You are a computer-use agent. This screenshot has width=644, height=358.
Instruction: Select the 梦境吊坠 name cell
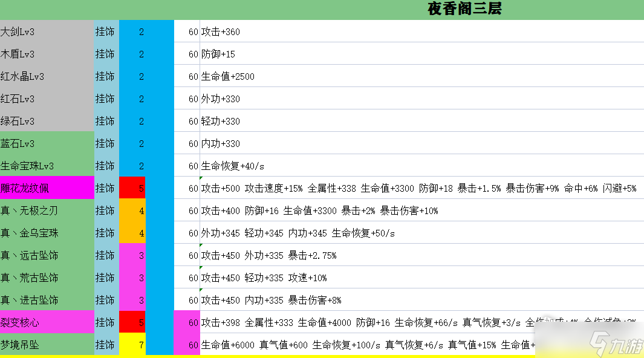pos(47,345)
